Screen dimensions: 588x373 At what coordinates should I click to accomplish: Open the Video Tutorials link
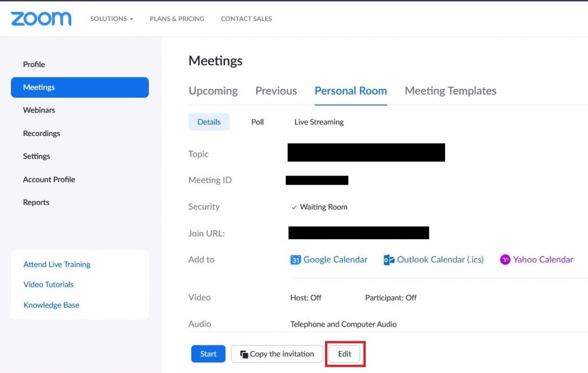[x=48, y=285]
